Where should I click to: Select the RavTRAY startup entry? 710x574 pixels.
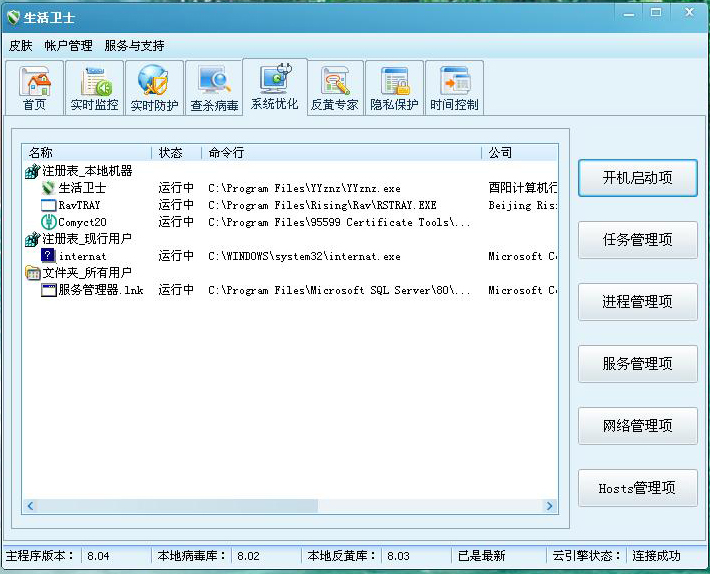(x=79, y=205)
